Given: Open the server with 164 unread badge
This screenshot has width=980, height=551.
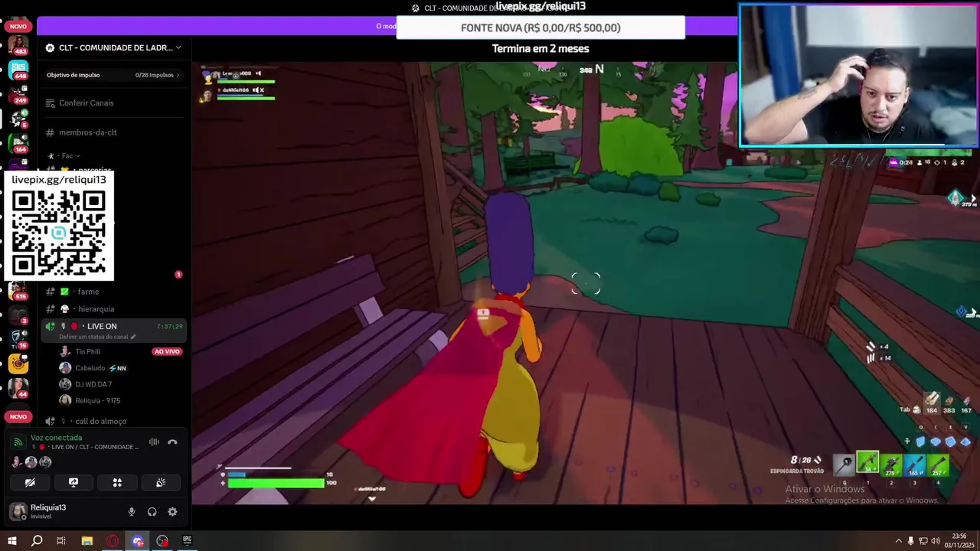Looking at the screenshot, I should [x=18, y=142].
